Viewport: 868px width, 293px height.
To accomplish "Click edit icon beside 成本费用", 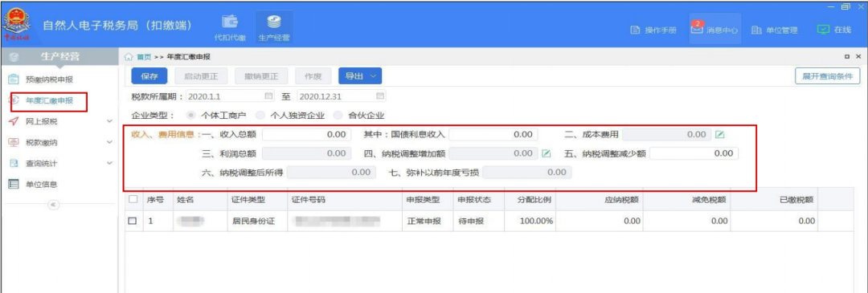I will (719, 135).
